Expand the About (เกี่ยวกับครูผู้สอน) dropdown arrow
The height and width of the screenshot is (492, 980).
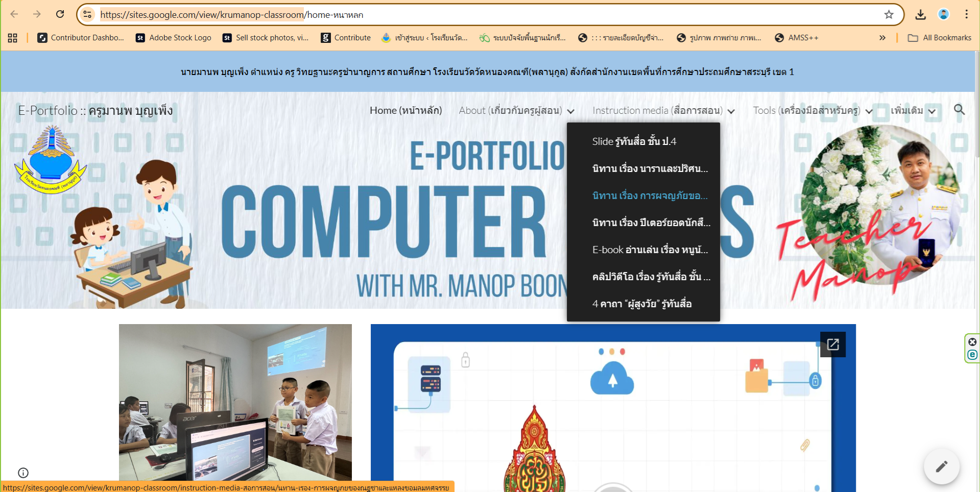click(x=571, y=111)
